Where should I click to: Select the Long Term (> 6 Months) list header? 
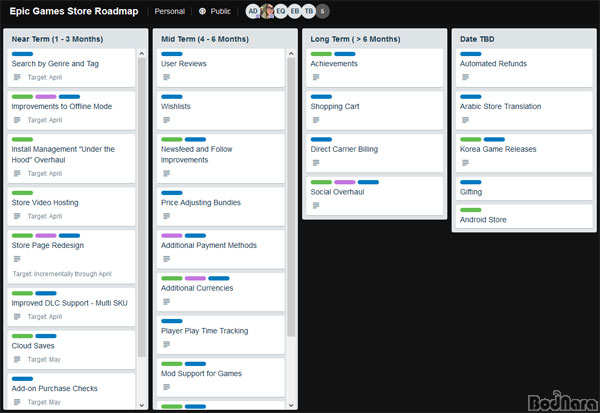pyautogui.click(x=355, y=39)
